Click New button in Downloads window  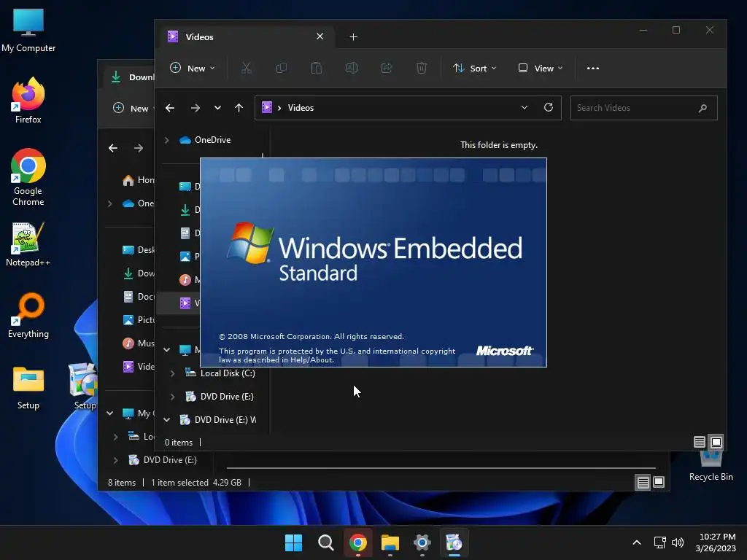(133, 109)
